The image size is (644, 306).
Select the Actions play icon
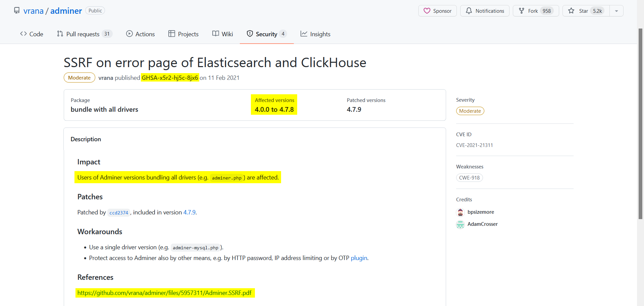(x=129, y=34)
